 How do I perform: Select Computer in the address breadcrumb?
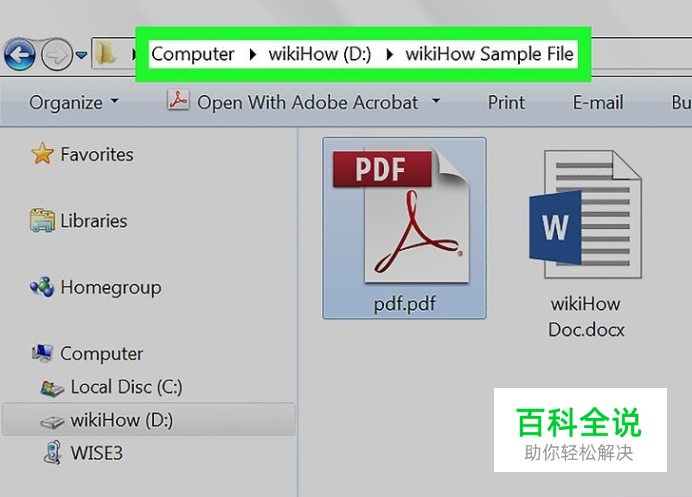[192, 54]
